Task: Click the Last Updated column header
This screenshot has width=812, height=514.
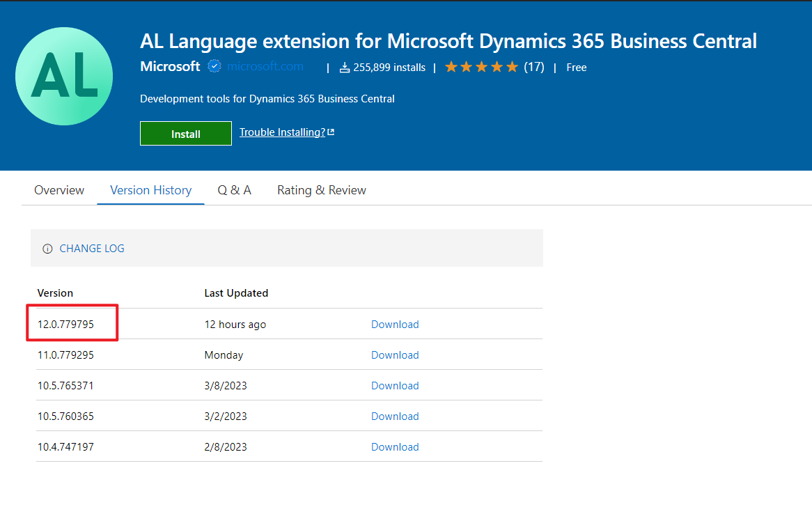Action: point(236,293)
